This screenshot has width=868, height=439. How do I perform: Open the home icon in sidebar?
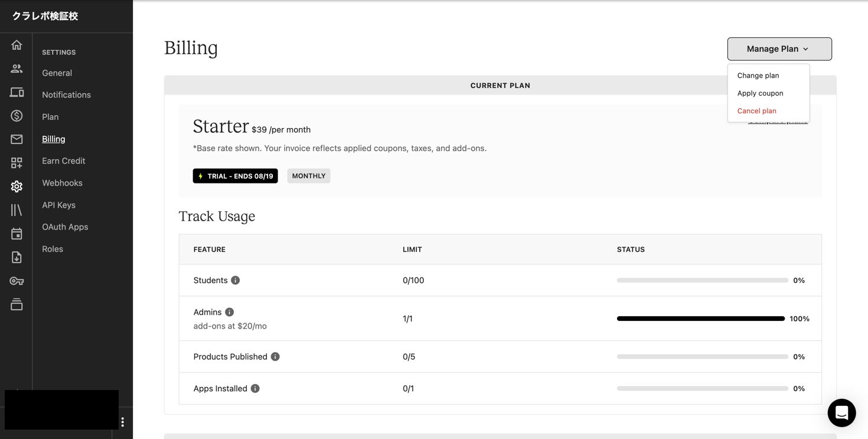tap(17, 45)
